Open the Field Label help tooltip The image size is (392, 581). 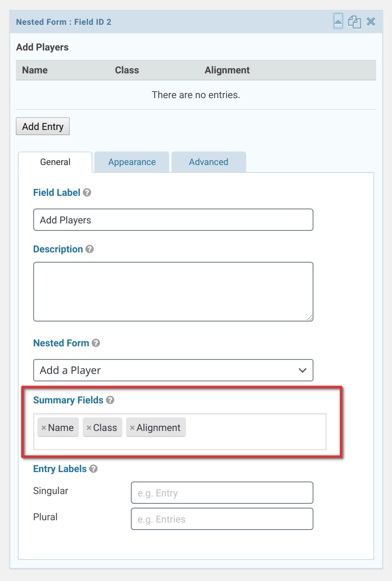click(x=87, y=192)
